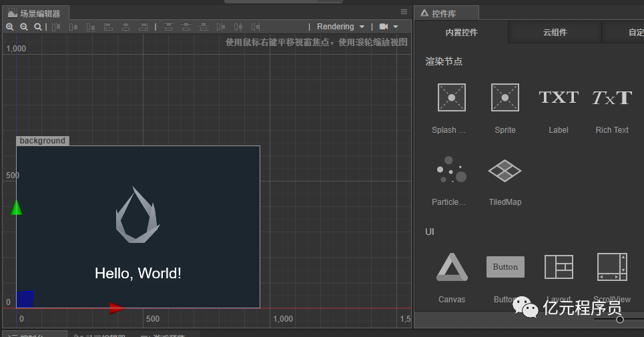Click the Hello, World! label in scene
The width and height of the screenshot is (644, 337).
click(x=138, y=274)
